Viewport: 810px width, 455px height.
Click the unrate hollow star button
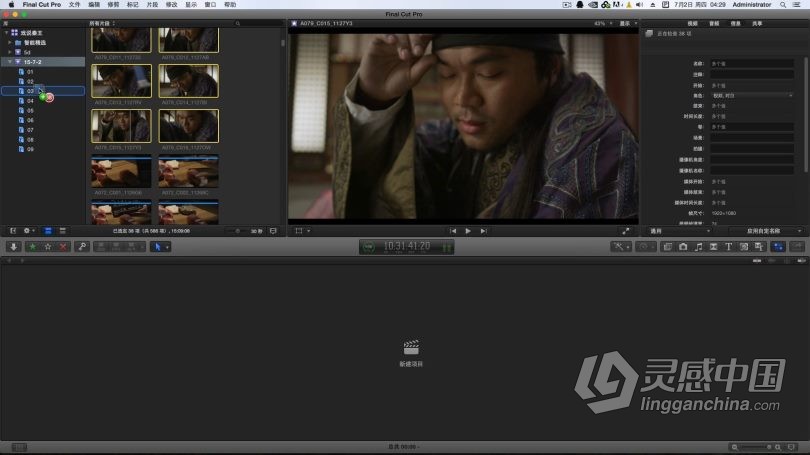pos(48,247)
